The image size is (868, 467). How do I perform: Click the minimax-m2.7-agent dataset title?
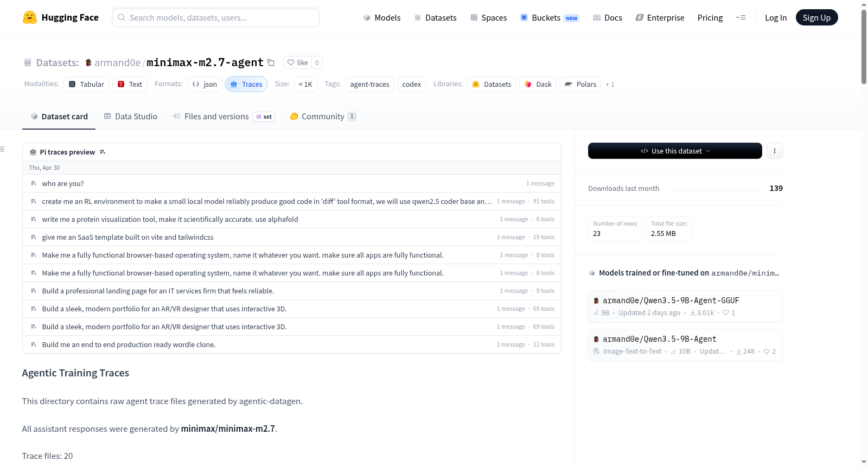point(205,62)
